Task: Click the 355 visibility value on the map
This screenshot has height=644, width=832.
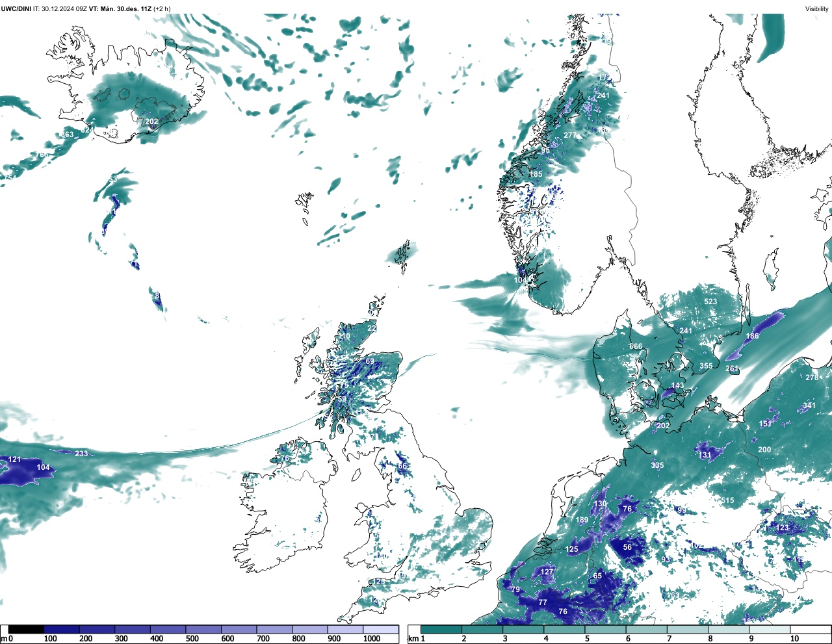Action: click(x=706, y=366)
